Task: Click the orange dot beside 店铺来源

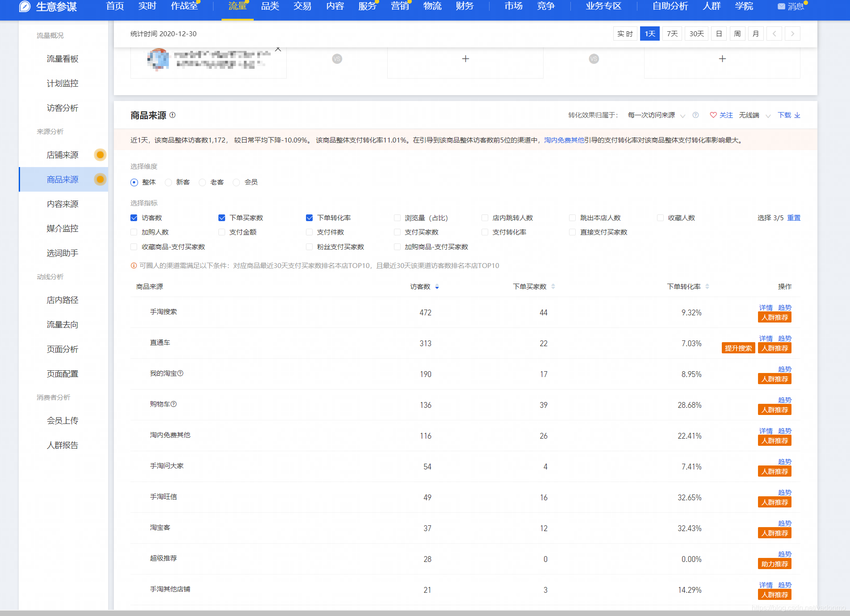Action: coord(100,155)
